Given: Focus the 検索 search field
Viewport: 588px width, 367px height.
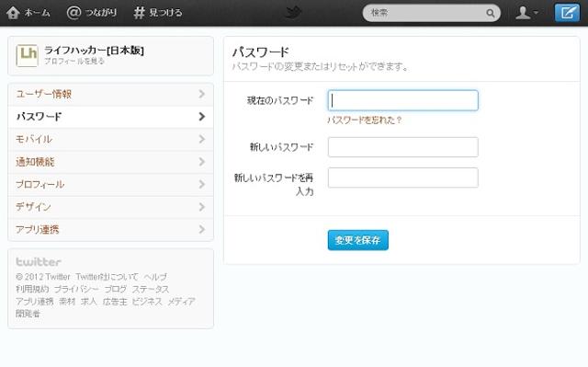Looking at the screenshot, I should click(431, 13).
